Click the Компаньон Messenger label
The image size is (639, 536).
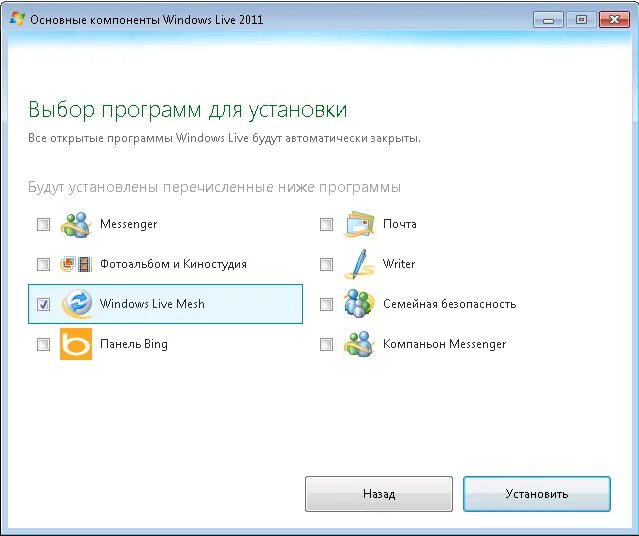click(x=444, y=344)
